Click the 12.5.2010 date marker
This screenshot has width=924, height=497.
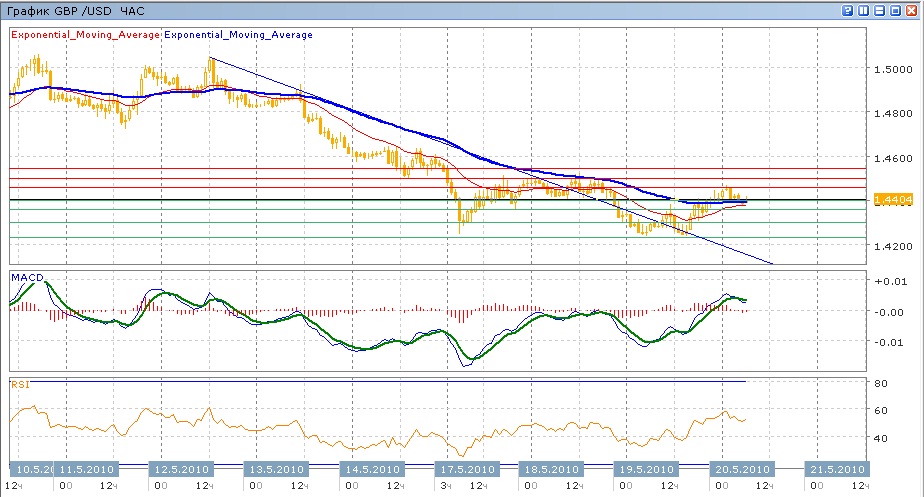click(x=180, y=468)
